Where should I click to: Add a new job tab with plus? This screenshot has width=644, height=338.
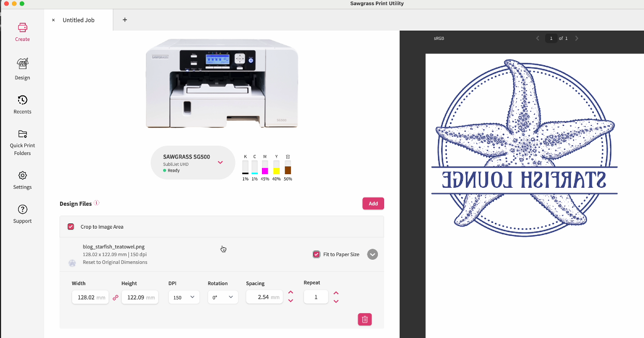click(125, 20)
